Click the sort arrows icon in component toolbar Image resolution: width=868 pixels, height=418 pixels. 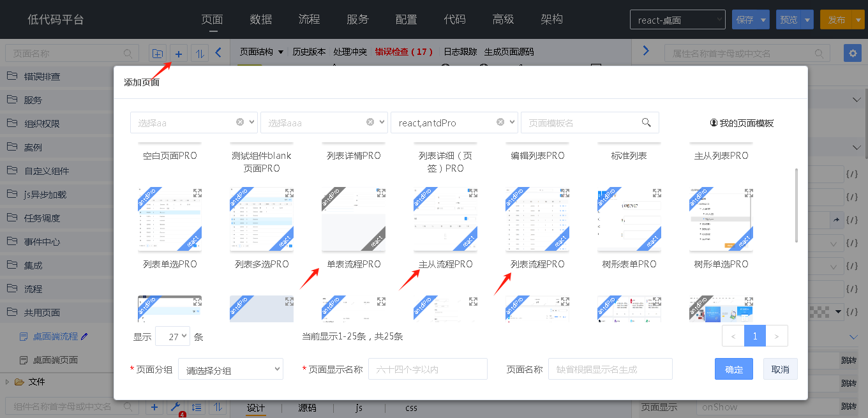(x=218, y=407)
